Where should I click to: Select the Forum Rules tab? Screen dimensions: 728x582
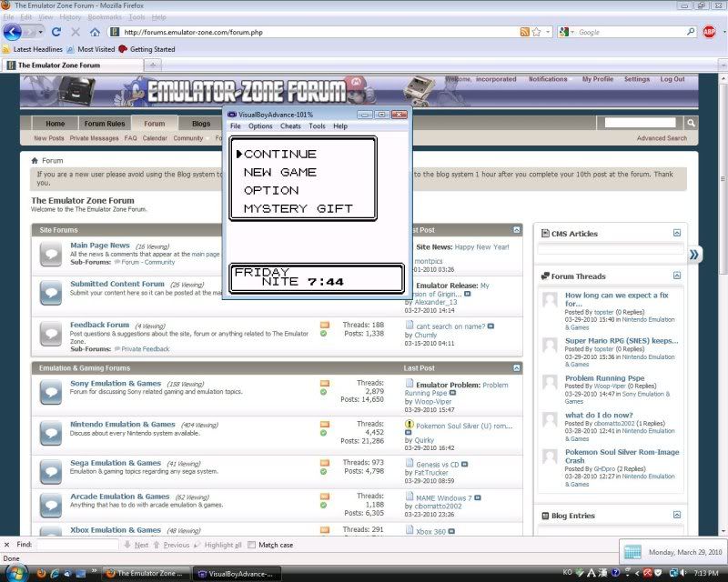coord(105,124)
